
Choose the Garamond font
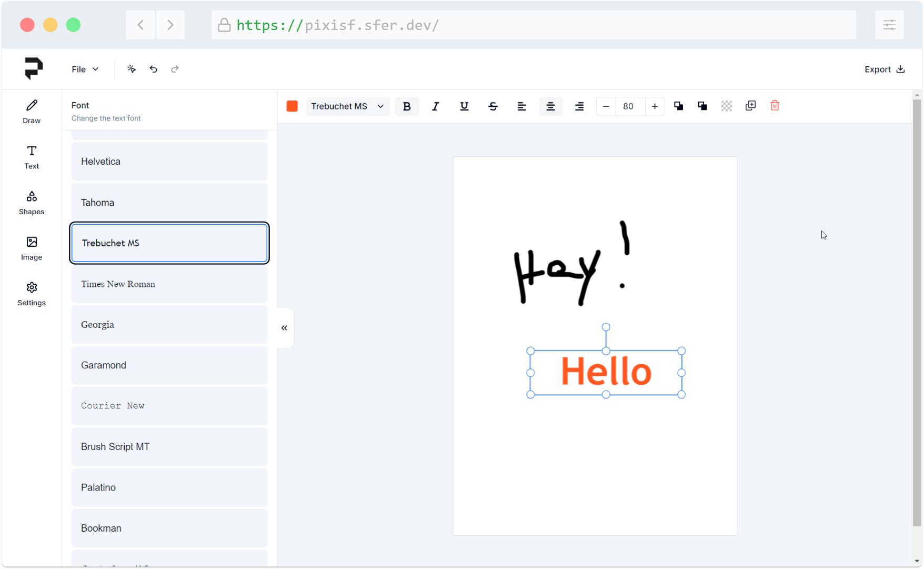(x=169, y=365)
